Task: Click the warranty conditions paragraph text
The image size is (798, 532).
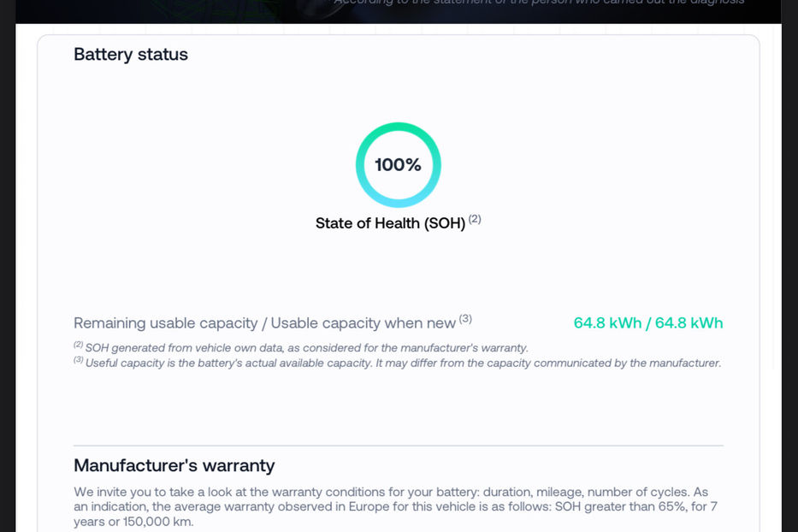Action: click(390, 493)
